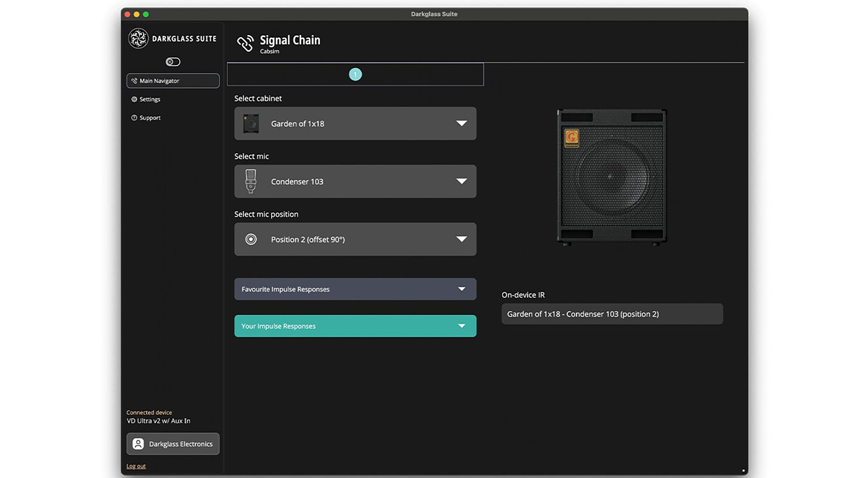Click the Main Navigator chain icon

tap(134, 81)
